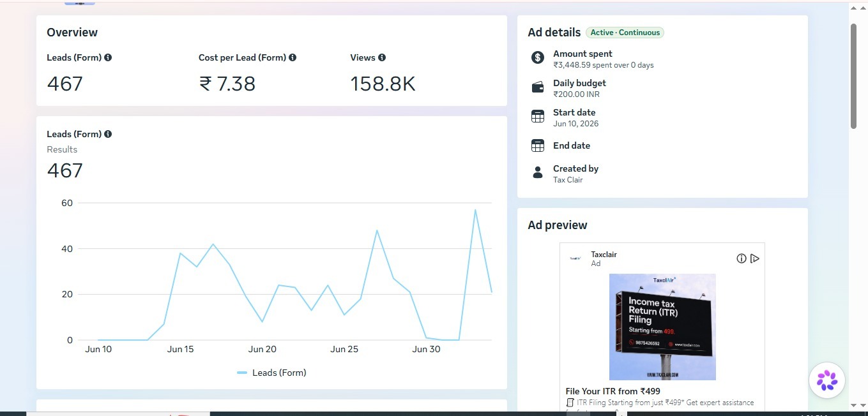Image resolution: width=868 pixels, height=416 pixels.
Task: Click the info icon next to Cost per Lead (Form)
Action: click(x=293, y=57)
